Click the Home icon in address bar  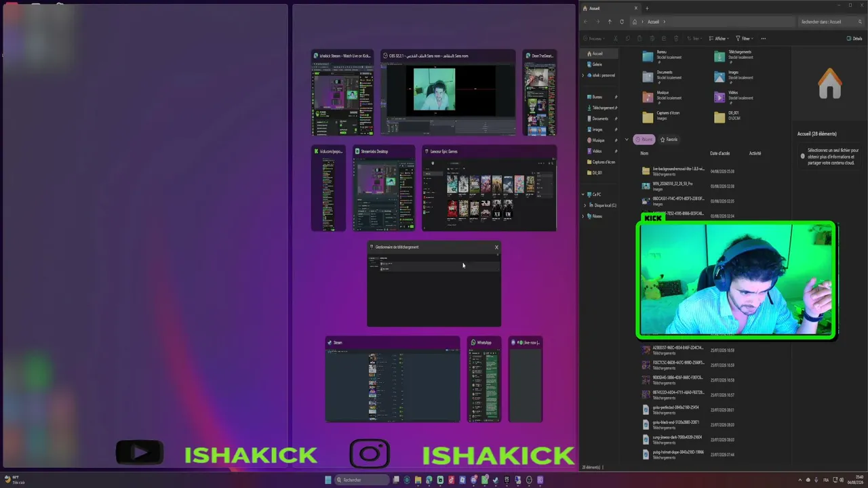(x=635, y=22)
